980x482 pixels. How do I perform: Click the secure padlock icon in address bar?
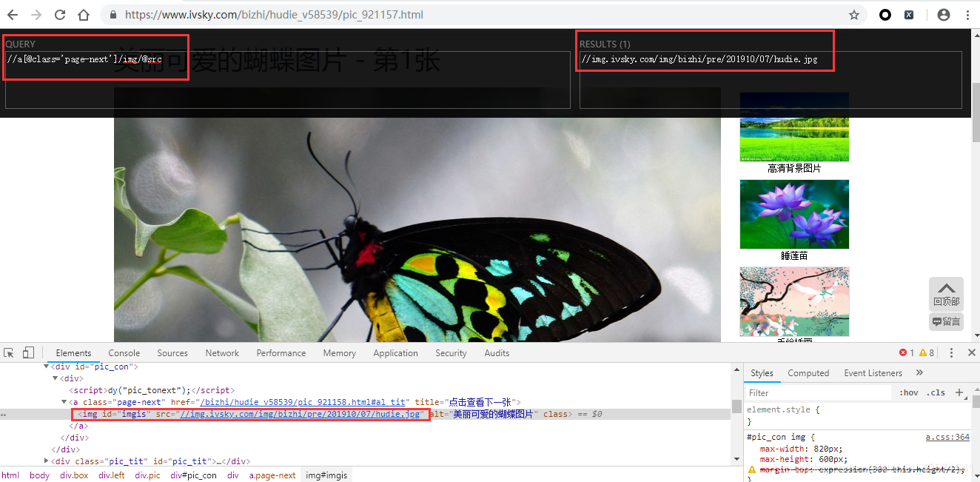click(x=113, y=15)
